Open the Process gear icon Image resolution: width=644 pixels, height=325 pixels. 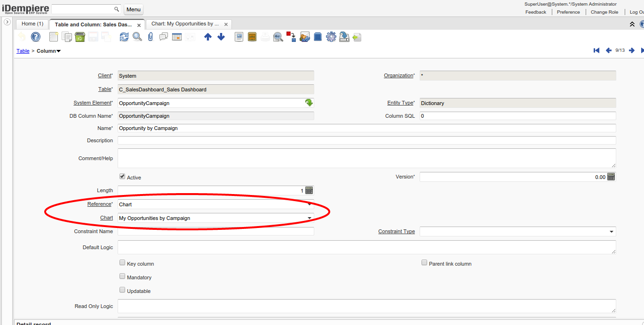[x=331, y=37]
